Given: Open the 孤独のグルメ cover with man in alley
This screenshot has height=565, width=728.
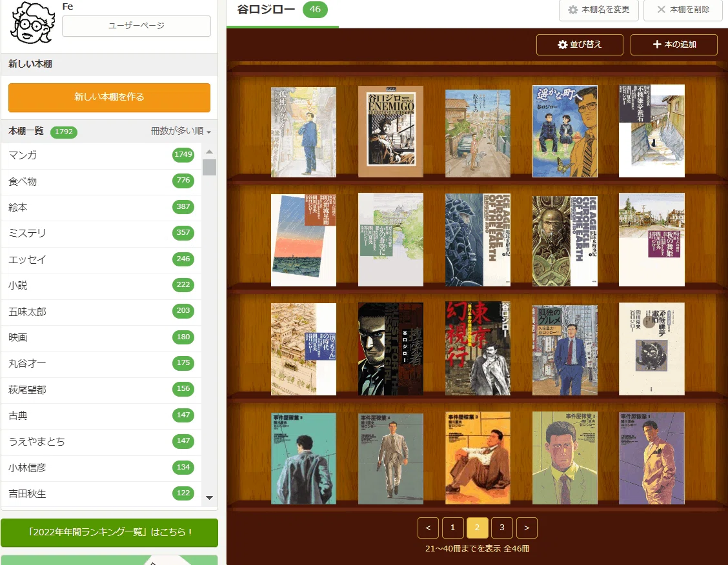Looking at the screenshot, I should click(303, 132).
